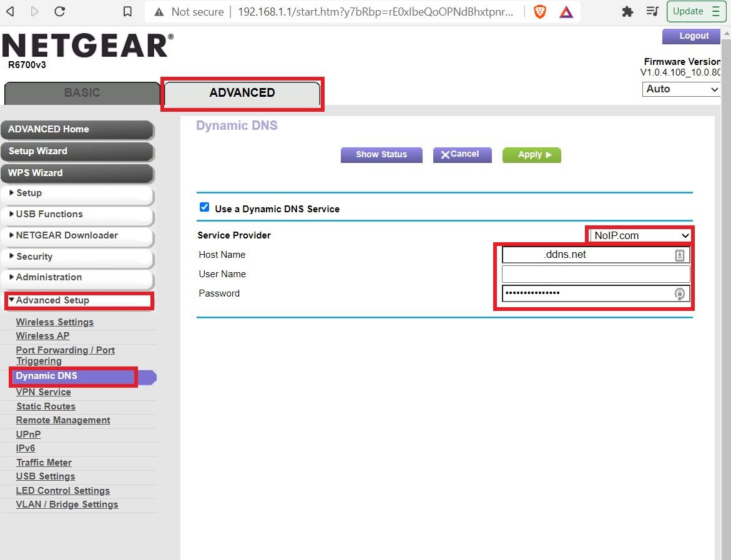Viewport: 731px width, 560px height.
Task: Open the WPS Wizard
Action: coord(77,173)
